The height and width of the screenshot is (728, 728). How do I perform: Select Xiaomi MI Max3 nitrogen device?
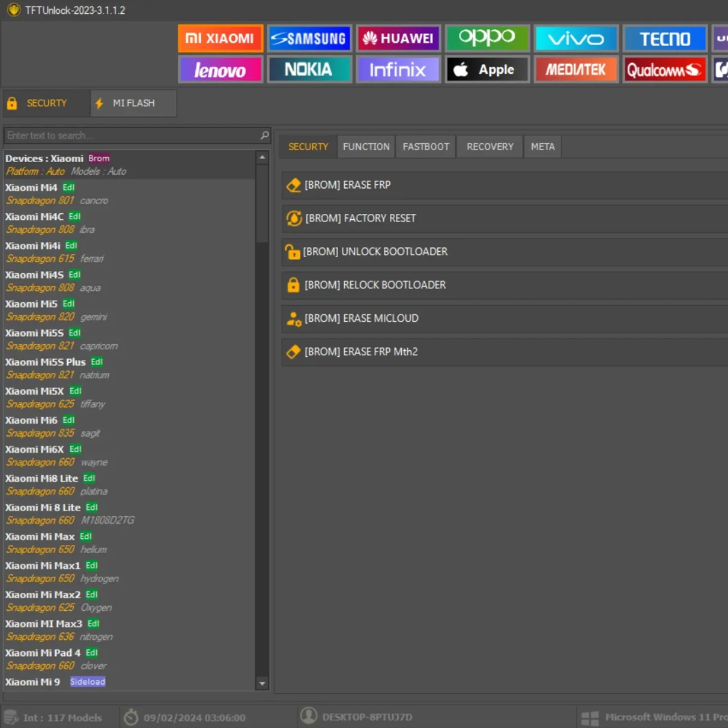pyautogui.click(x=129, y=630)
